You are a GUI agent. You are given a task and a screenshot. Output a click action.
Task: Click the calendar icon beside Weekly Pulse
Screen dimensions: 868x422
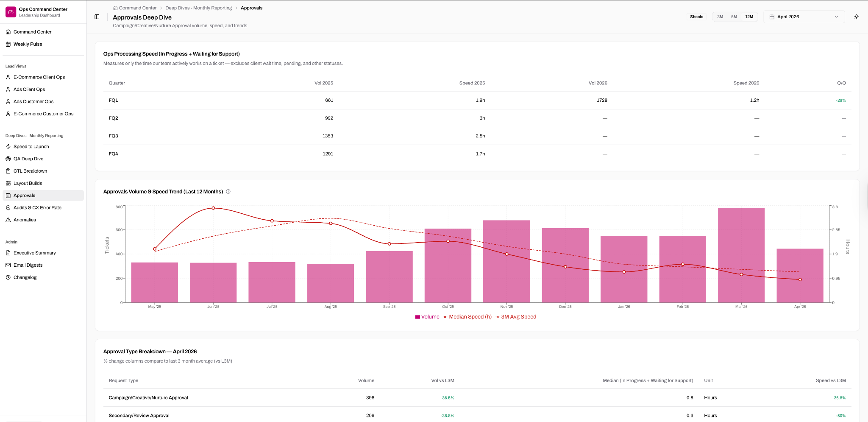click(x=8, y=44)
